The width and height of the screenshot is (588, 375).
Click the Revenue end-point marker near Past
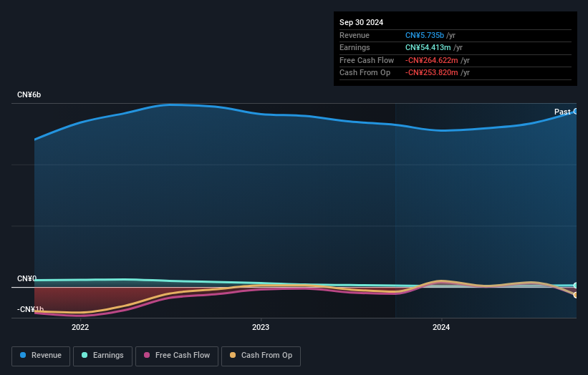576,112
